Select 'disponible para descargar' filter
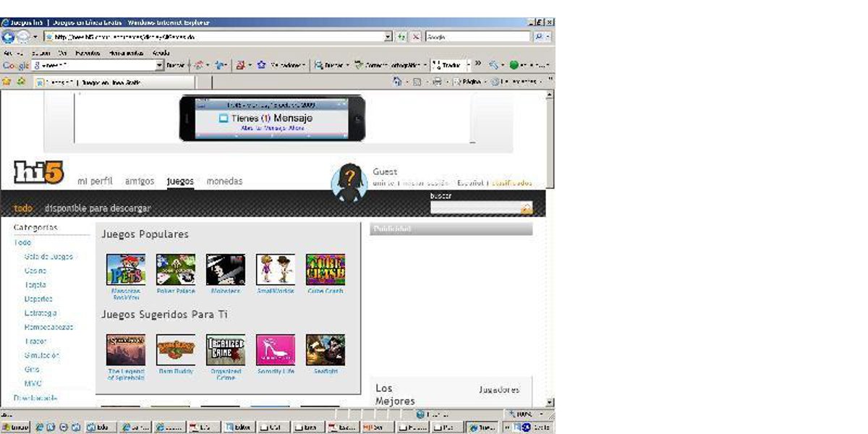Viewport: 868px width, 434px height. 98,208
